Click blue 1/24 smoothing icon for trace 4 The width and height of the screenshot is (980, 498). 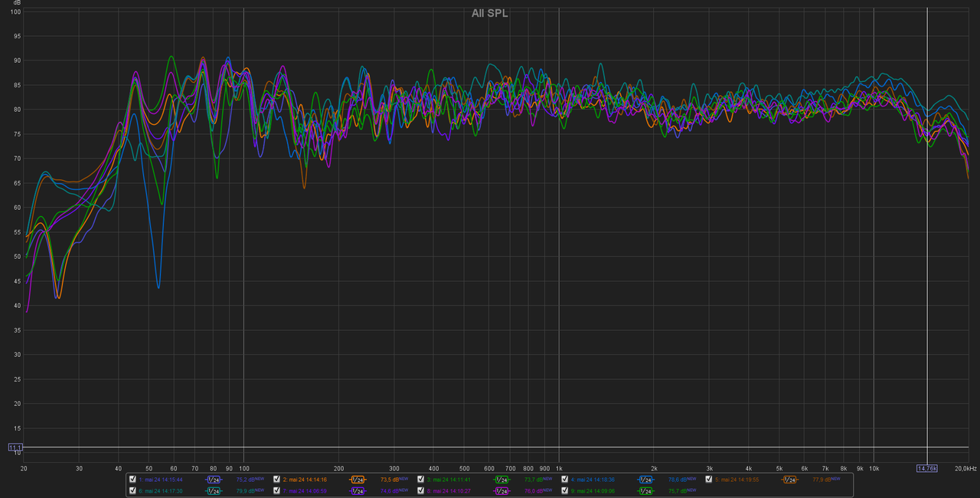click(x=645, y=480)
